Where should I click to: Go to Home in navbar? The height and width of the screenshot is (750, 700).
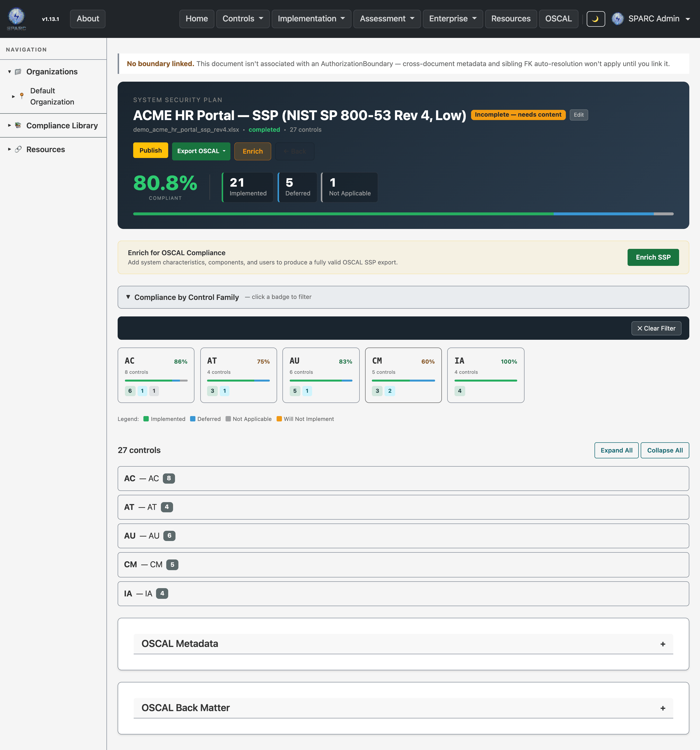point(197,19)
